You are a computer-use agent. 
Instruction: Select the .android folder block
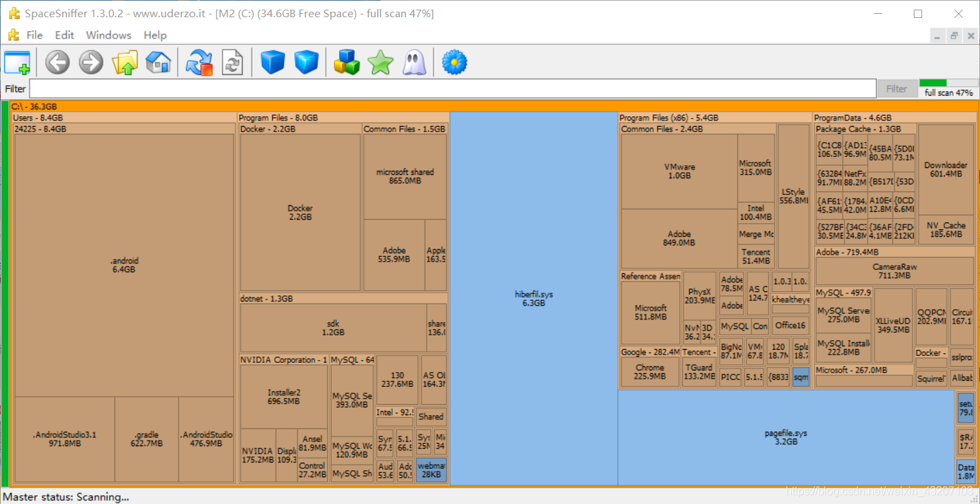124,265
